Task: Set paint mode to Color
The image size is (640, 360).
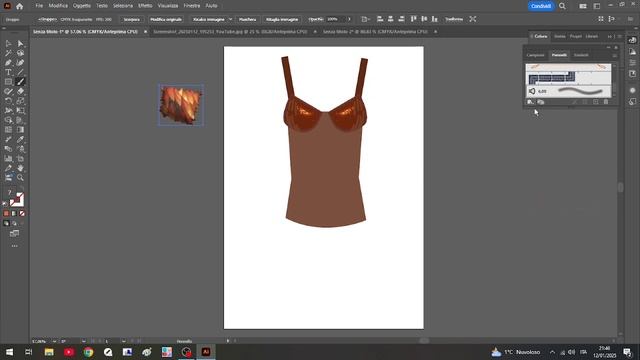Action: [6, 213]
